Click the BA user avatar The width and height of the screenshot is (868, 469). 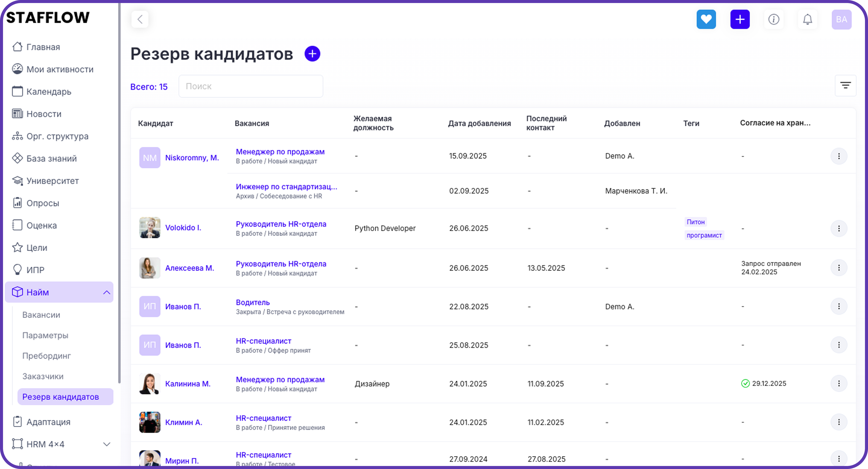841,19
